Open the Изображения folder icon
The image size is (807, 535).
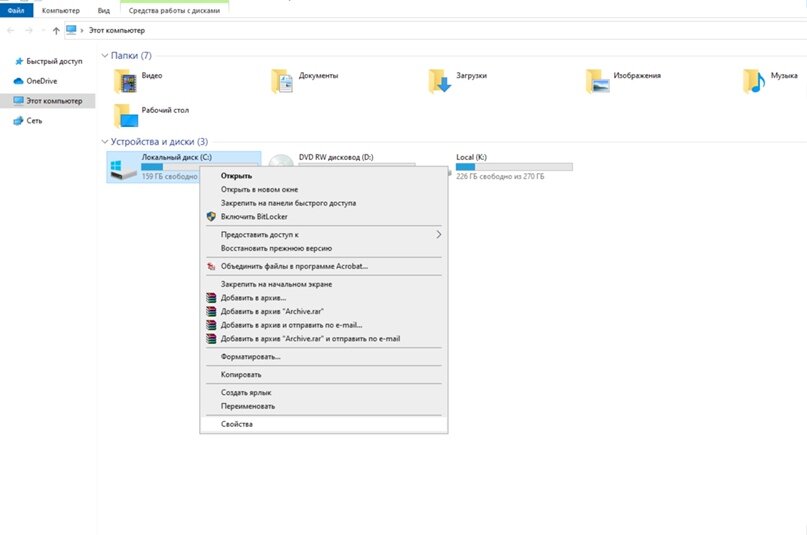click(x=597, y=81)
